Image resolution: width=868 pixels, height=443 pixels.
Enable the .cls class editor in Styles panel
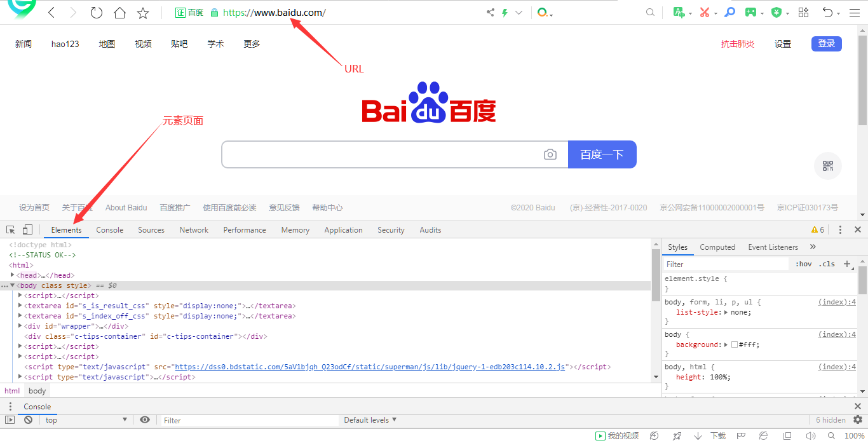827,263
